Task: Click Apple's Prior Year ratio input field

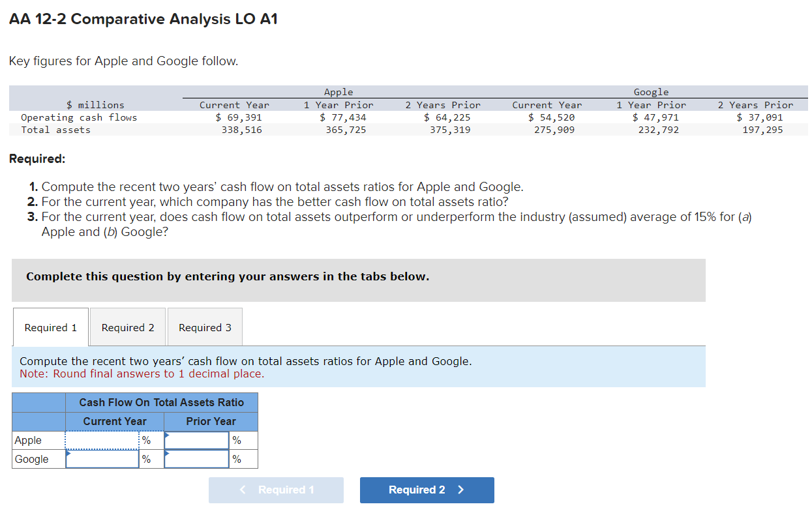Action: point(197,440)
